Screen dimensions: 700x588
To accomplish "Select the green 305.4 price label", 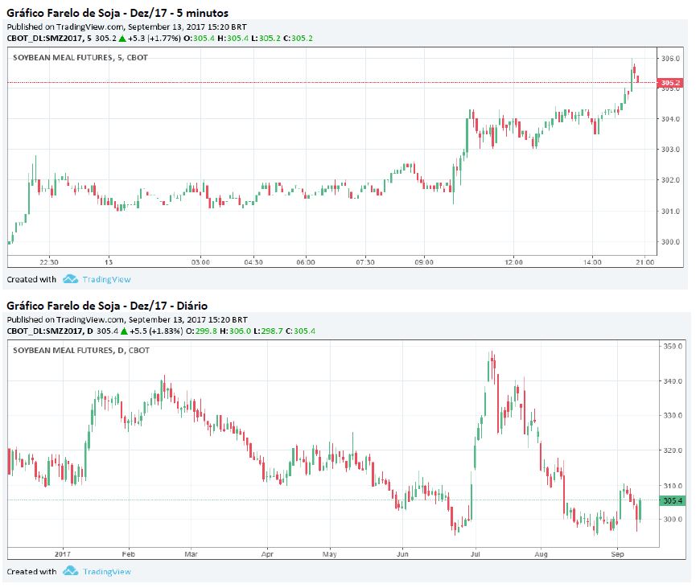I will click(x=669, y=500).
